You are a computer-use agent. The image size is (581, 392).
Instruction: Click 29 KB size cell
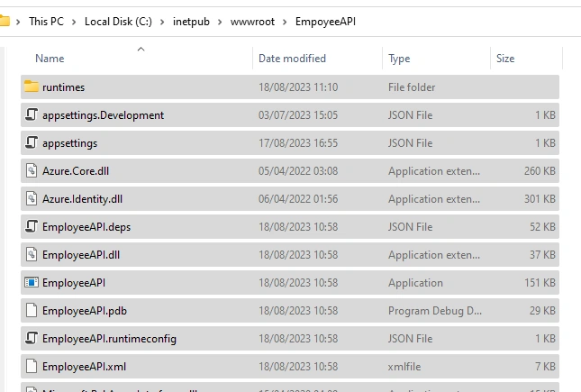pyautogui.click(x=542, y=311)
